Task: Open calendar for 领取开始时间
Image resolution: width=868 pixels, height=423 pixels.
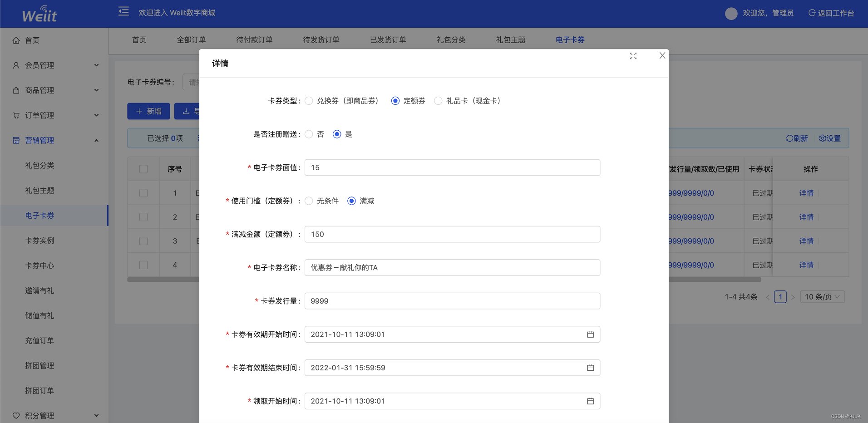Action: pyautogui.click(x=590, y=401)
